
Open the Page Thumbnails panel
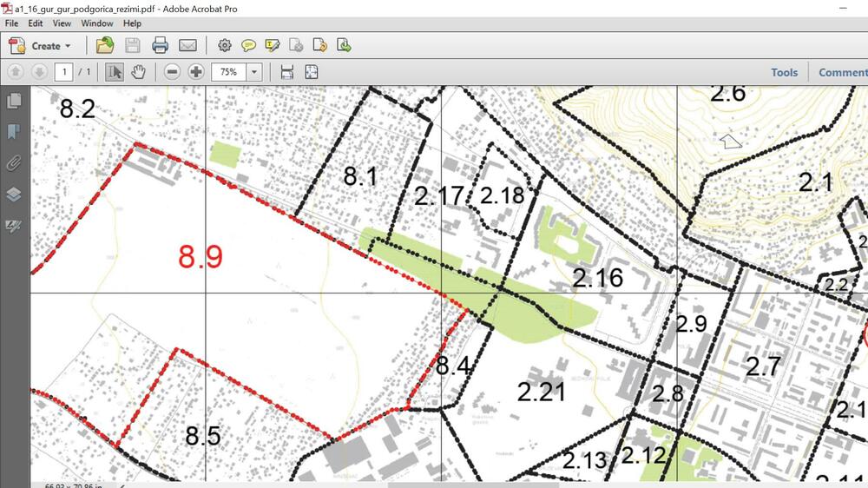coord(13,101)
